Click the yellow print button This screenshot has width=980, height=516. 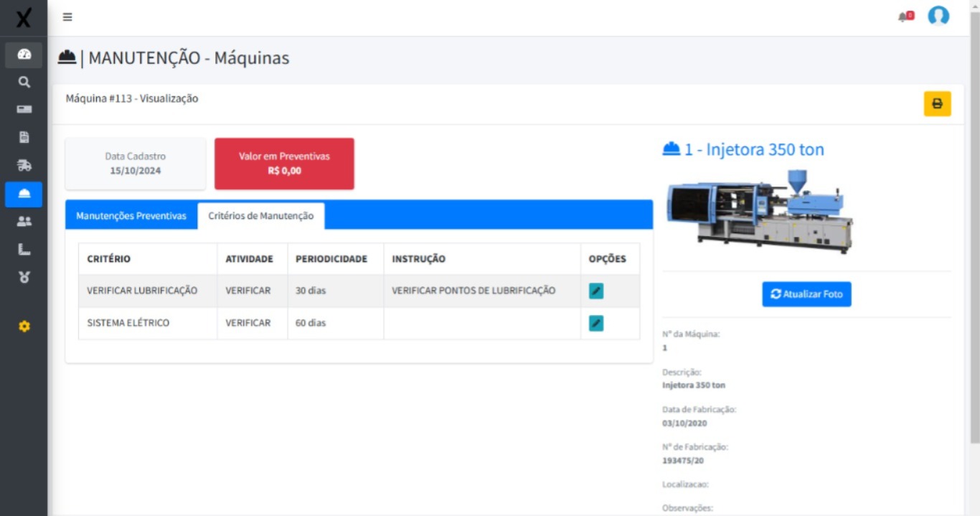pyautogui.click(x=937, y=104)
